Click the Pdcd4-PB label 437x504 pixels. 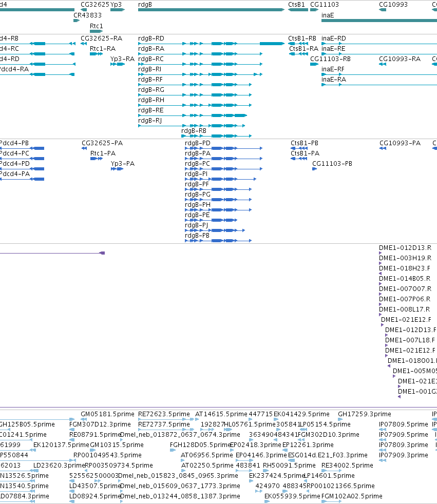(x=14, y=143)
